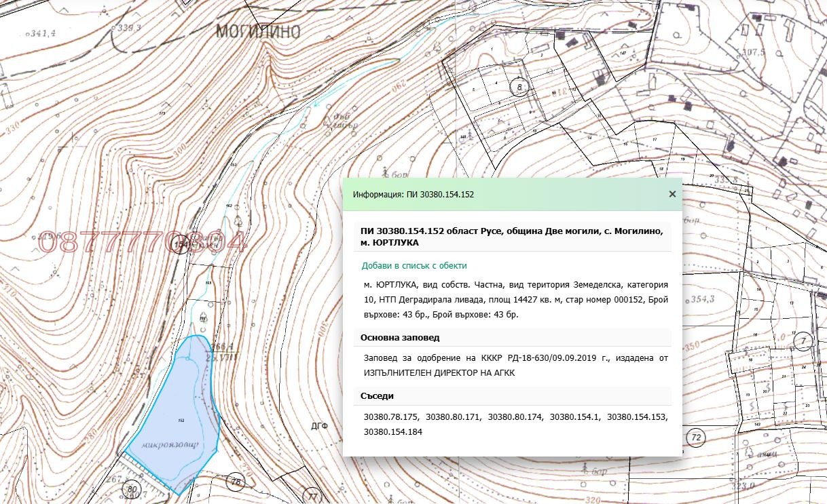Click the 'Съседи' section header
Viewport: 827px width, 504px height.
(x=378, y=395)
